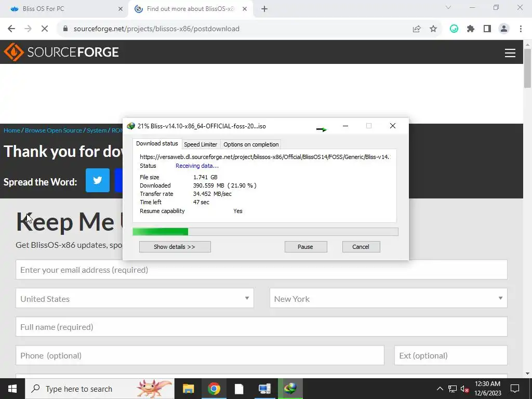Open Internet Download Manager taskbar icon
This screenshot has height=399, width=532.
[290, 389]
